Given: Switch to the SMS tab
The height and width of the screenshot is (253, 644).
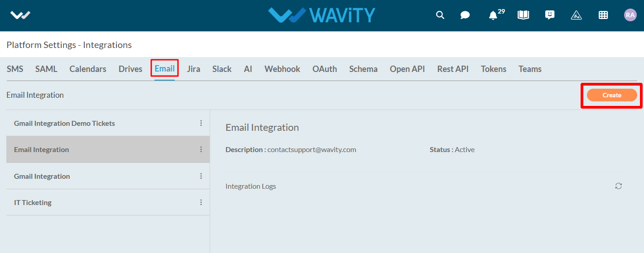Looking at the screenshot, I should (15, 69).
